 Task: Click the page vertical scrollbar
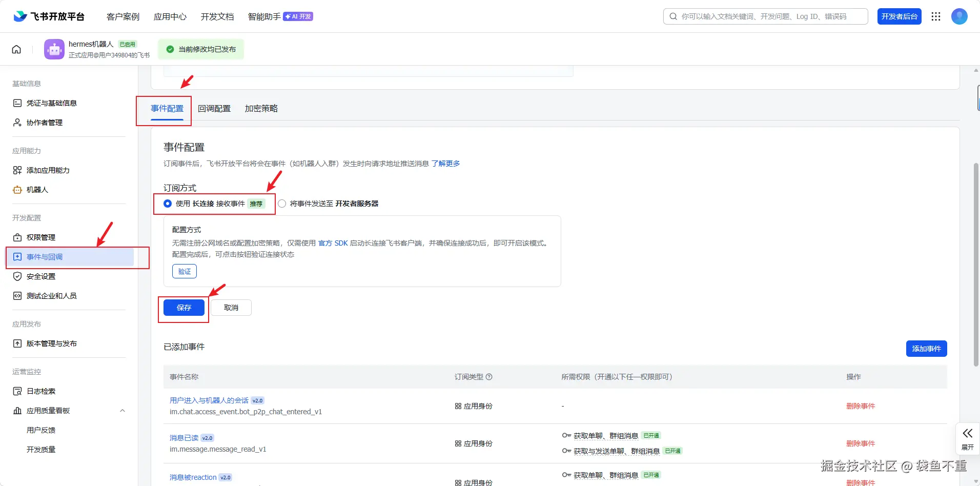pos(976,265)
